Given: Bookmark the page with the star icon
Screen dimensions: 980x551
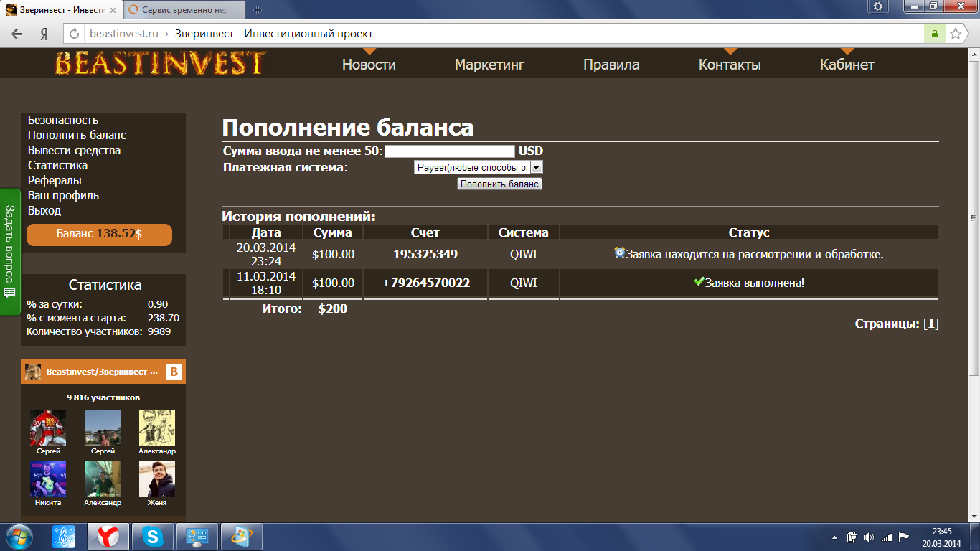Looking at the screenshot, I should 956,34.
